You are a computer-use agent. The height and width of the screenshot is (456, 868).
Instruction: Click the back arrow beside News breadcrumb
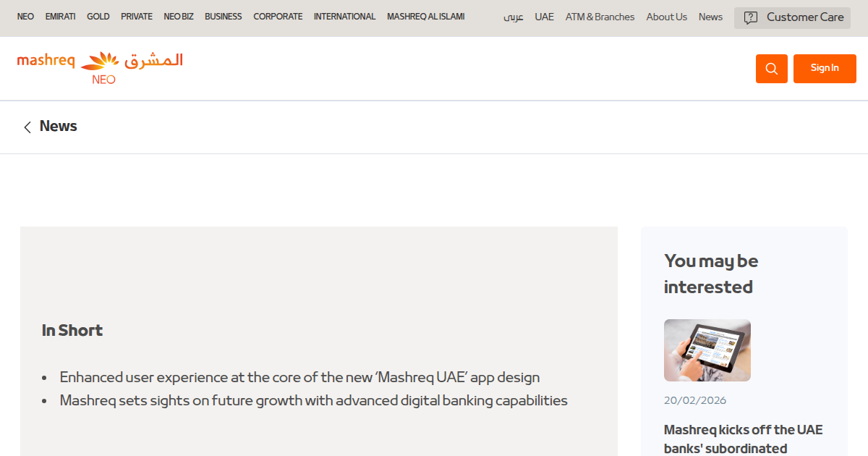coord(27,127)
